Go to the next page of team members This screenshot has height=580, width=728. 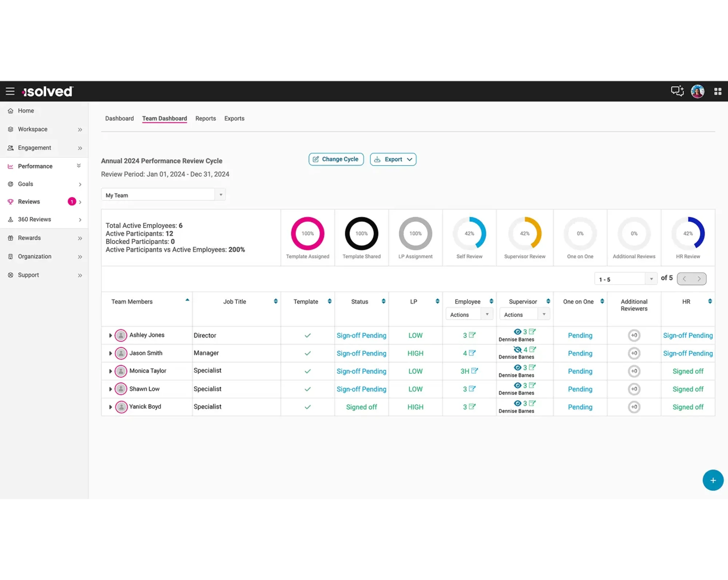coord(699,278)
